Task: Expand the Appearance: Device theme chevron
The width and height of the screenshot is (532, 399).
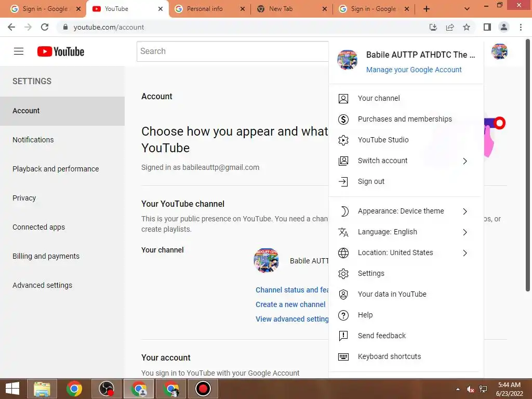Action: click(x=465, y=211)
